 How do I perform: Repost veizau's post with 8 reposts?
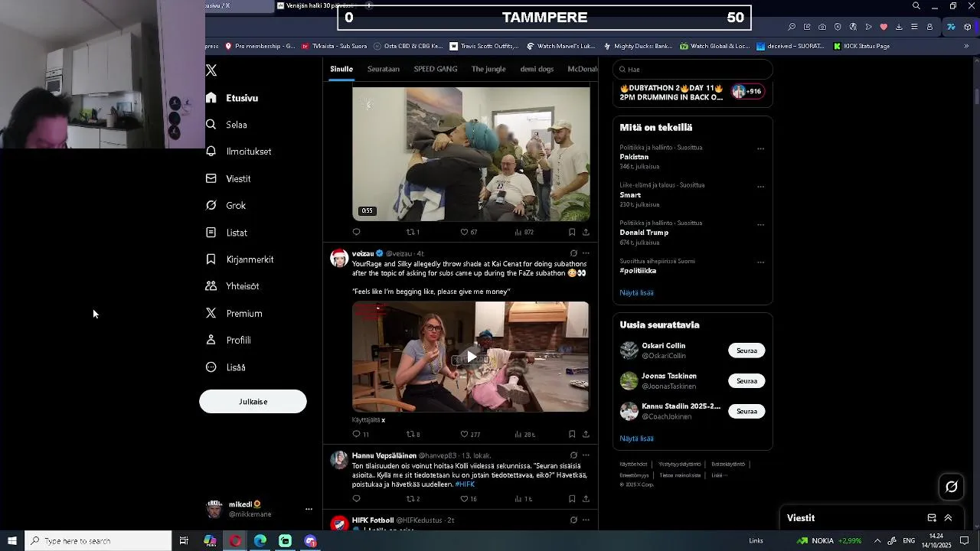pyautogui.click(x=413, y=434)
